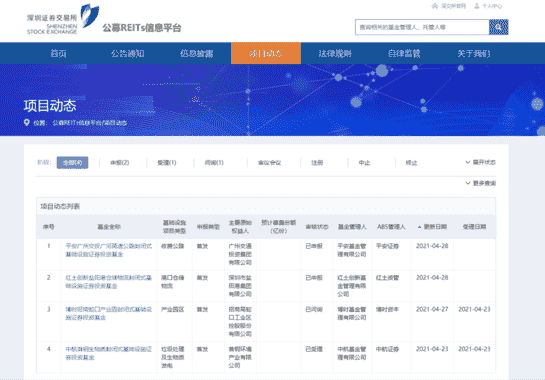Select the highlighted 项目动态 tab
The width and height of the screenshot is (545, 380).
[x=266, y=53]
